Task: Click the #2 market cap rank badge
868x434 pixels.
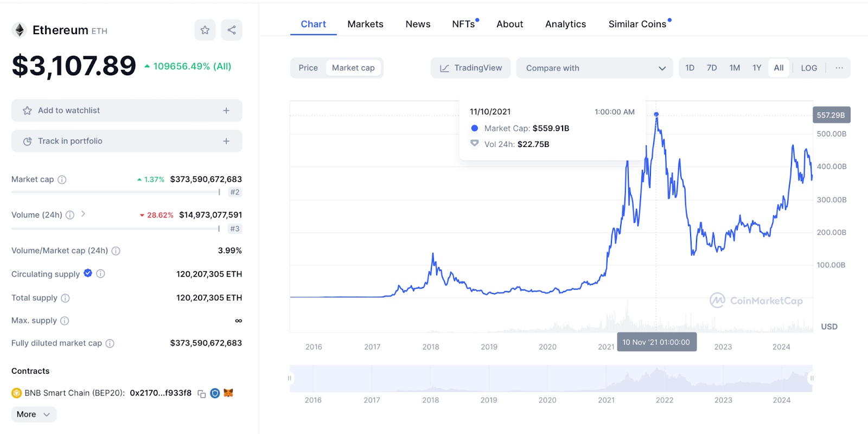Action: coord(235,192)
